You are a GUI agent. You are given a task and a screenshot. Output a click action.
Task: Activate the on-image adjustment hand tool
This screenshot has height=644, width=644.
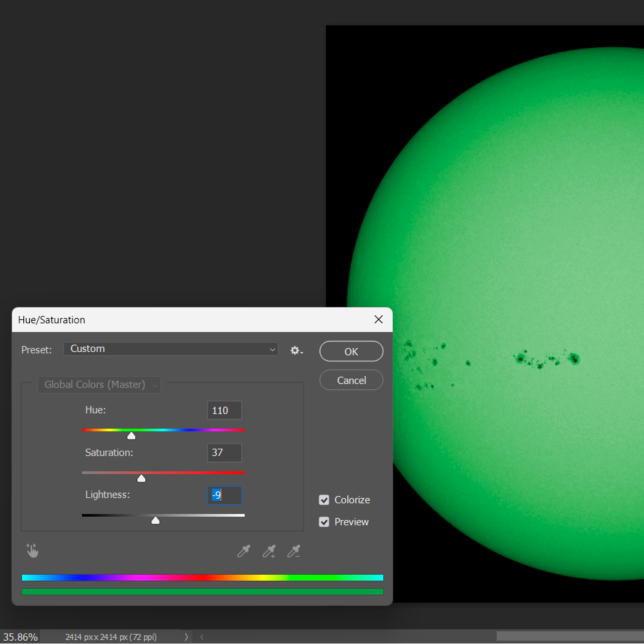[33, 551]
